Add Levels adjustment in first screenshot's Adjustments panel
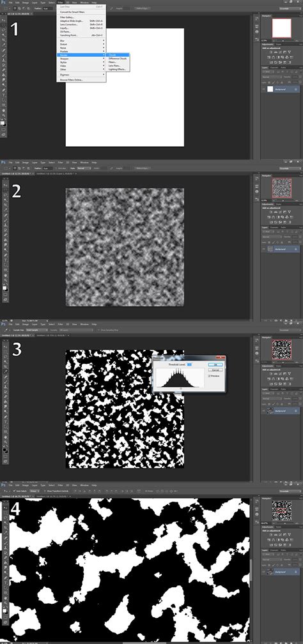Screen dimensions: 303x644 click(276, 52)
